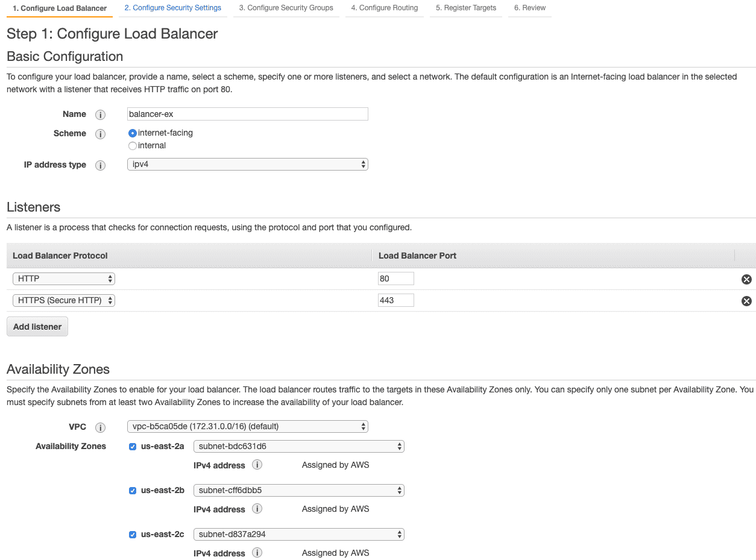756x560 pixels.
Task: Remove the HTTP listener using its delete icon
Action: click(746, 279)
